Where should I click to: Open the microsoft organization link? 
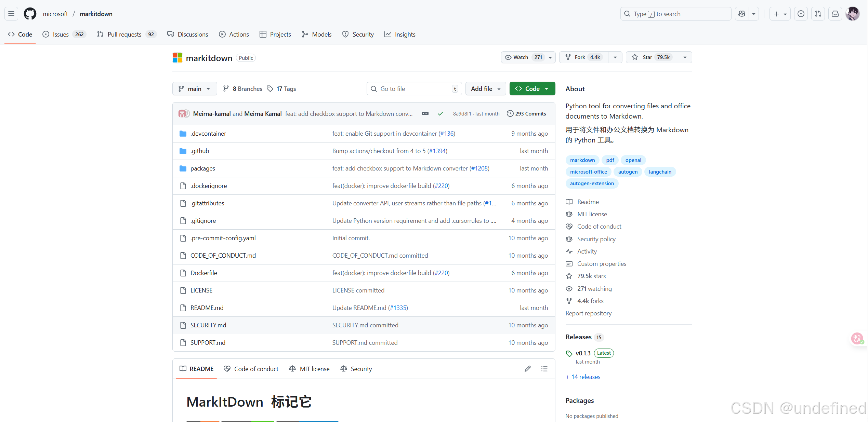pos(55,14)
